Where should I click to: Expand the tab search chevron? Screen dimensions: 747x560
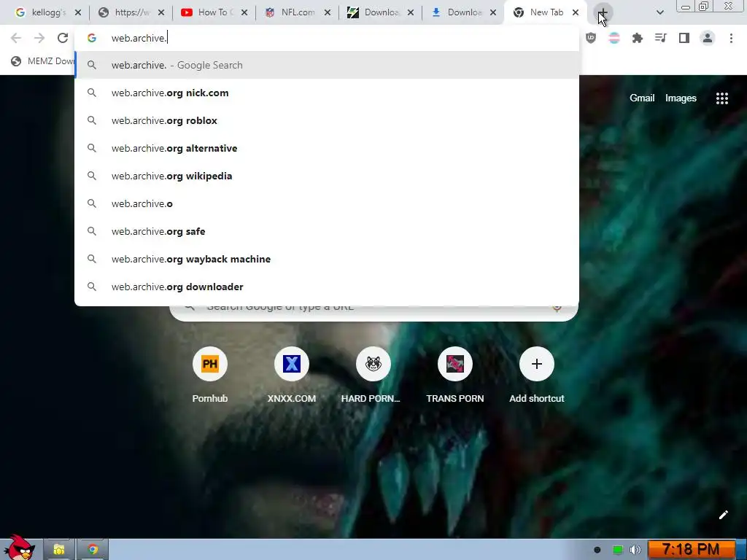(659, 12)
